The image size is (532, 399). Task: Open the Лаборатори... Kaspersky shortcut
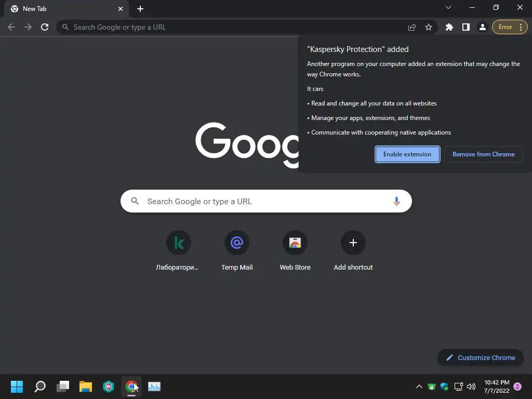179,251
